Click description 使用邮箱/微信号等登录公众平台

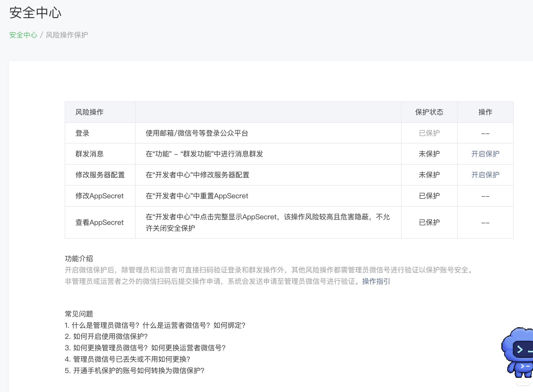point(197,133)
